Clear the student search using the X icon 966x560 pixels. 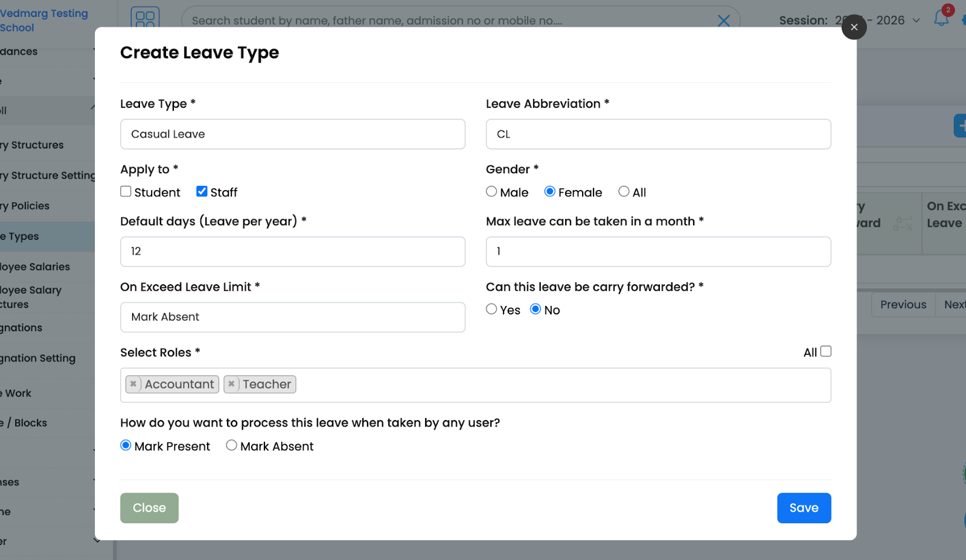[723, 20]
